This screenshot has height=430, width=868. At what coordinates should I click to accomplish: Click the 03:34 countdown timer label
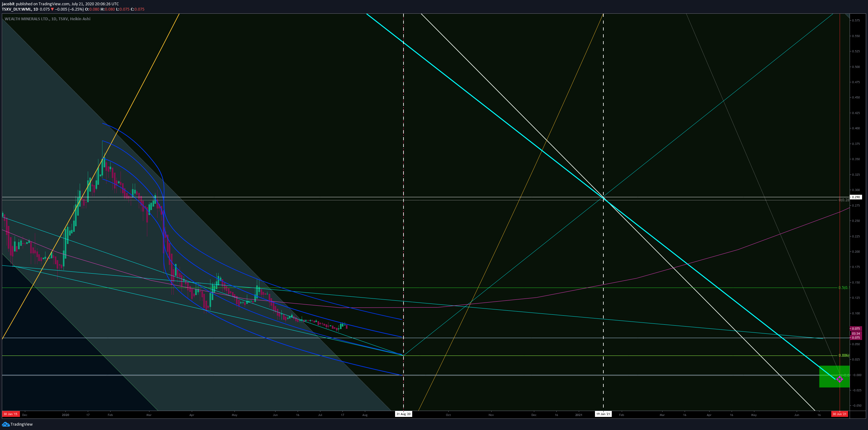coord(856,333)
